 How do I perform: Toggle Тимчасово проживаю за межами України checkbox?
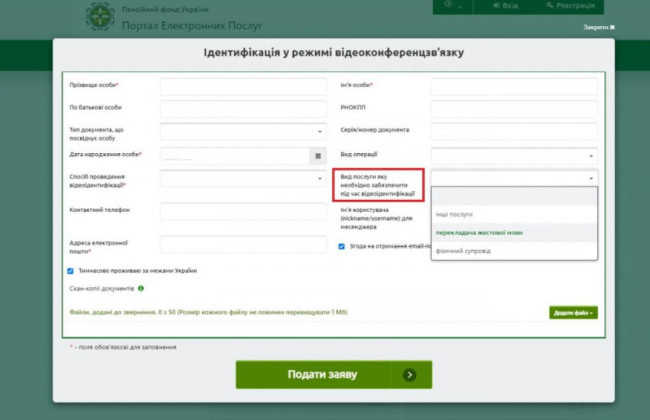coord(70,270)
